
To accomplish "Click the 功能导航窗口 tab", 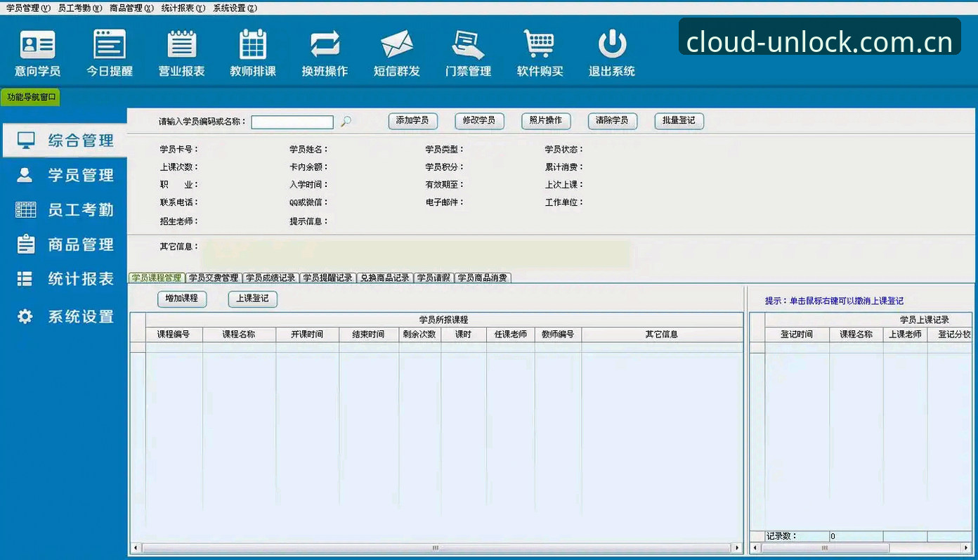I will click(31, 97).
